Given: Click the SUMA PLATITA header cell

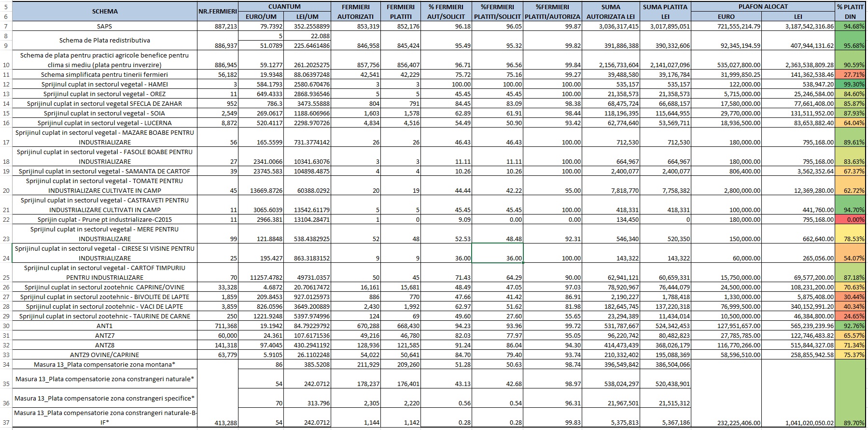Looking at the screenshot, I should (x=666, y=12).
